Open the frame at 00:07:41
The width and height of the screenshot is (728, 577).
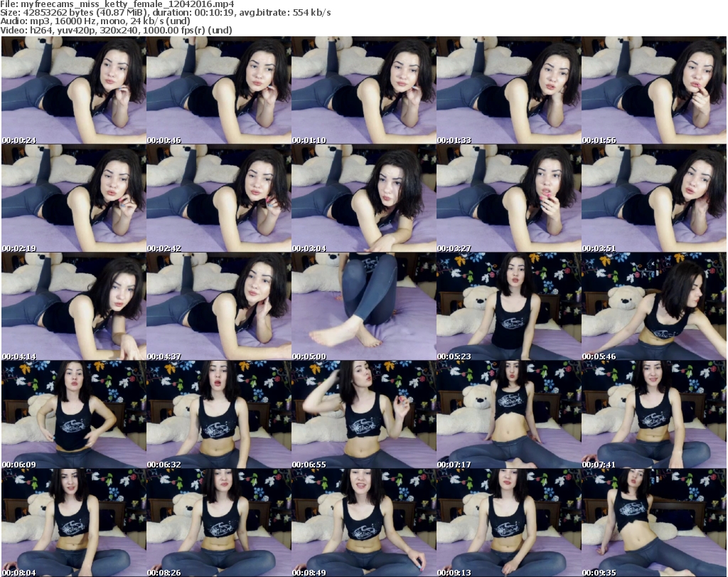[x=653, y=415]
